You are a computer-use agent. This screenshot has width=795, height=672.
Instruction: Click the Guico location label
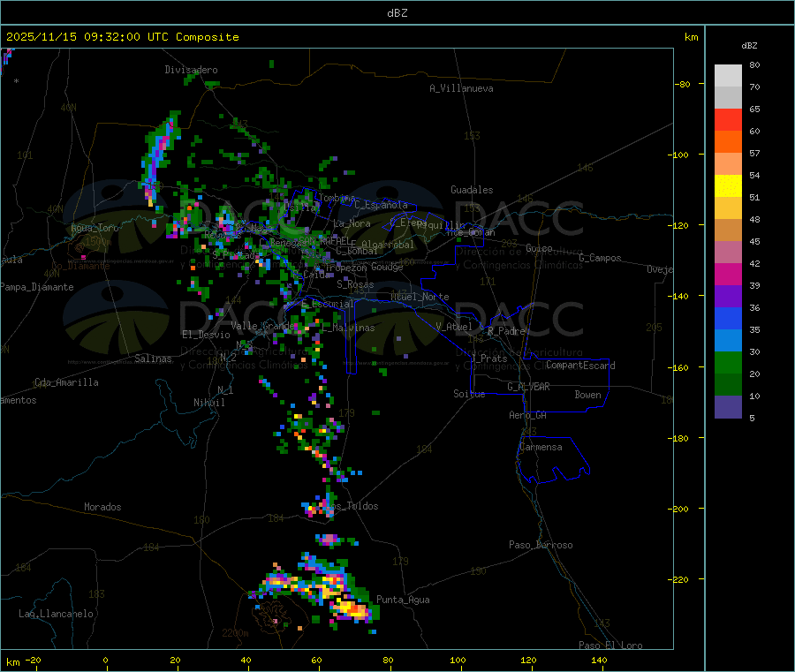tap(539, 248)
